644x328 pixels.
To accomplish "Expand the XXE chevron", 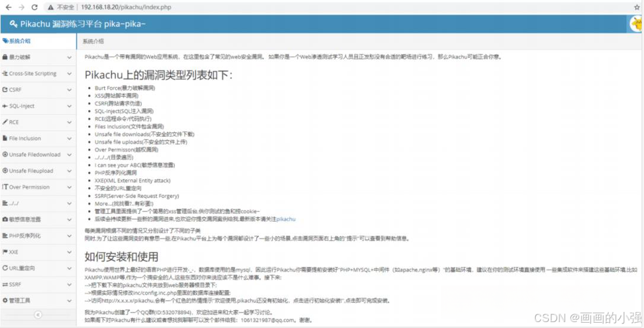I will click(x=69, y=252).
